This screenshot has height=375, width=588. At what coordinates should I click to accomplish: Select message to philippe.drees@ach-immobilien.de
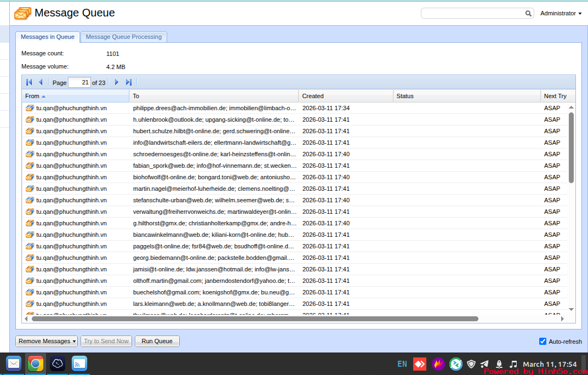click(x=214, y=108)
